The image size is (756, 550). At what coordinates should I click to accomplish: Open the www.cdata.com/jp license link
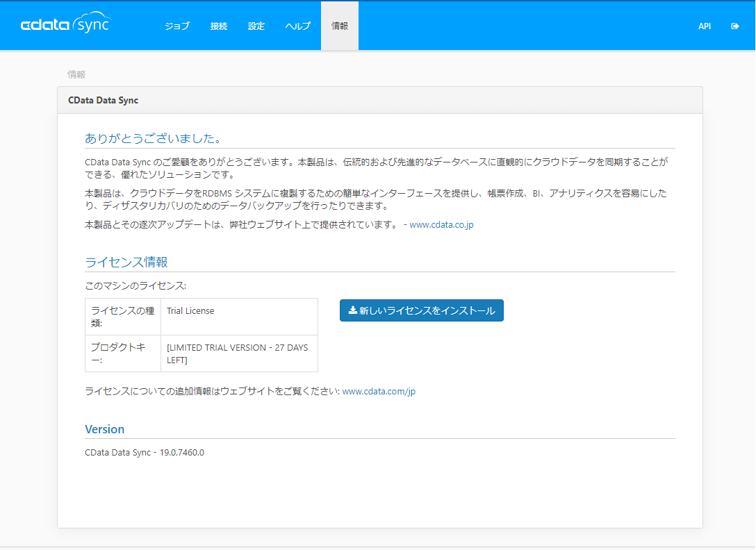coord(379,392)
